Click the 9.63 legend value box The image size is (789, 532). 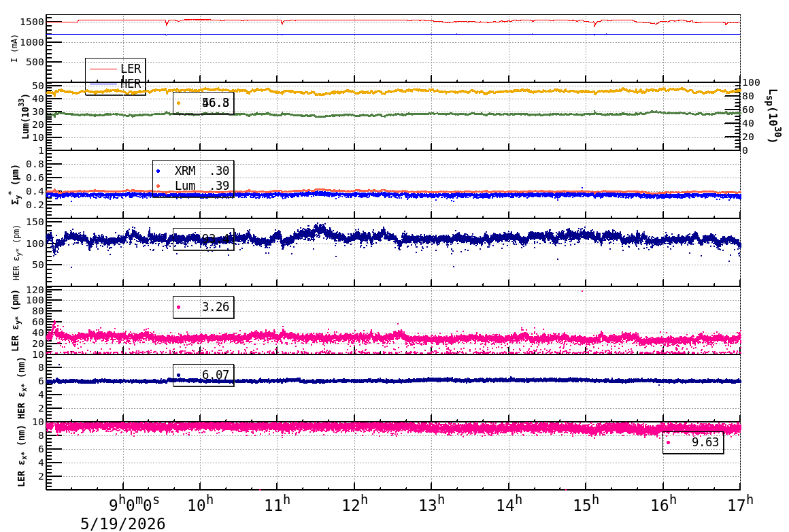point(693,442)
